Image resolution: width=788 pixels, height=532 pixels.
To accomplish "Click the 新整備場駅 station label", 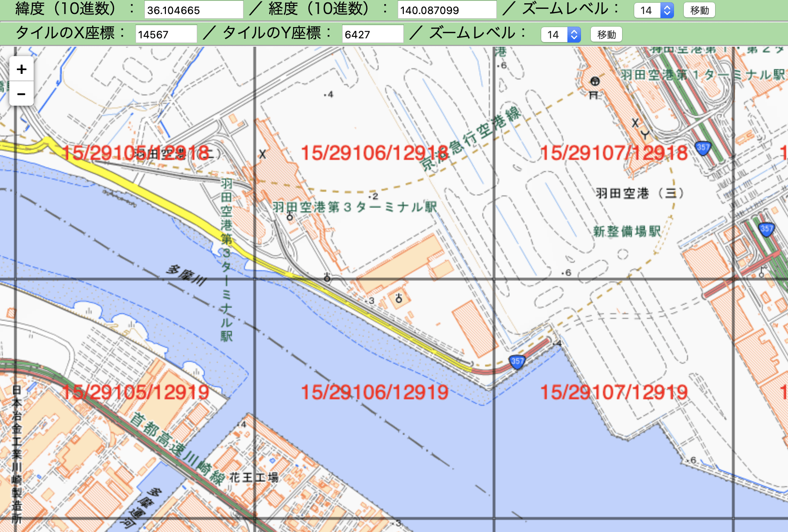I will point(627,231).
